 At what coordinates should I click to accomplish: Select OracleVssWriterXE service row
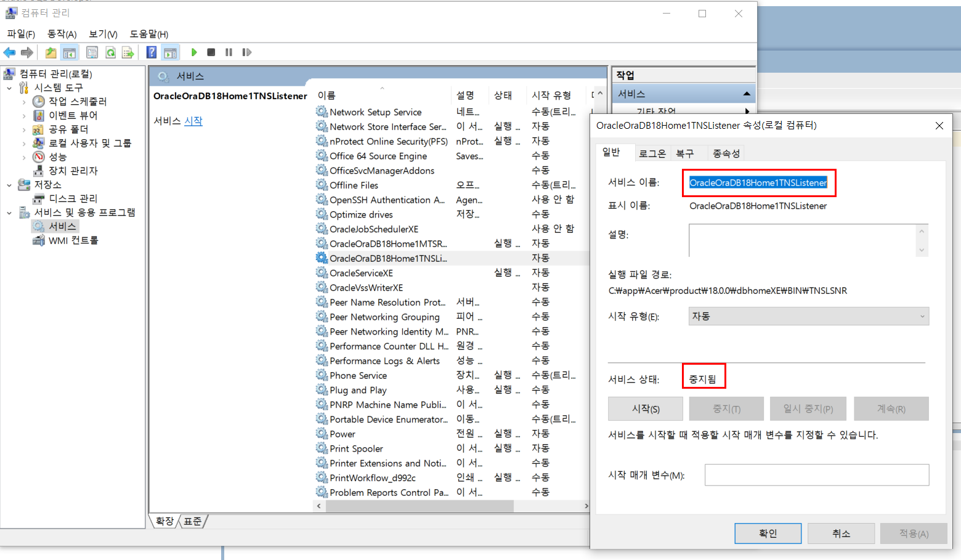point(452,288)
